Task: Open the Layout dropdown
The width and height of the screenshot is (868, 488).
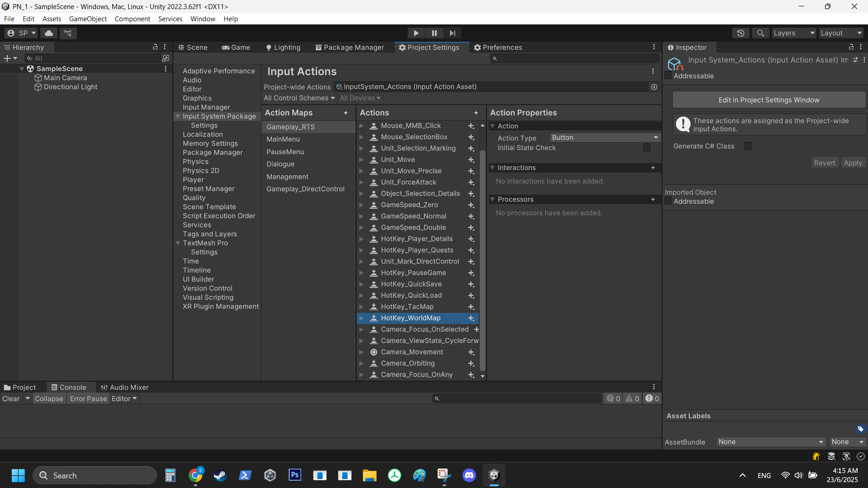Action: [841, 33]
